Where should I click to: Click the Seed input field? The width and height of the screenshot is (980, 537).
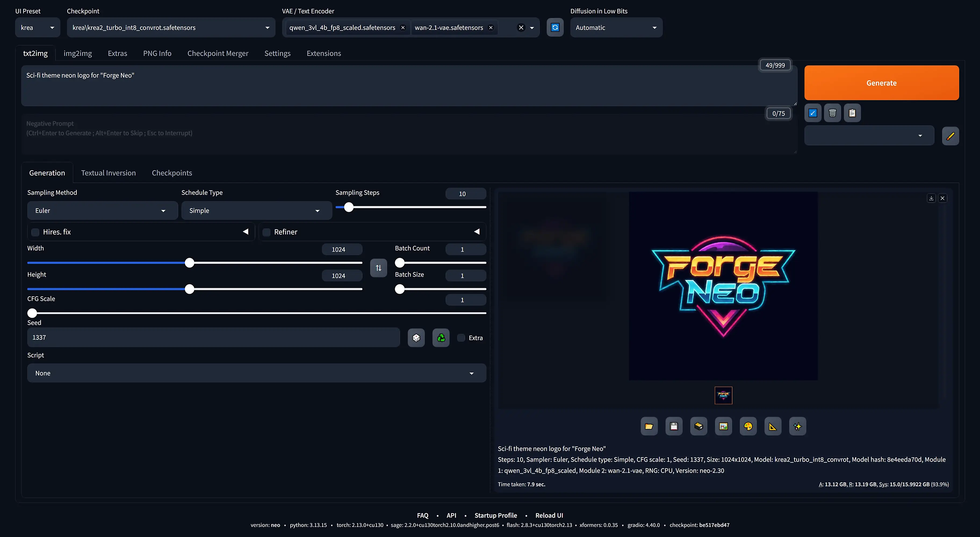[x=213, y=337]
